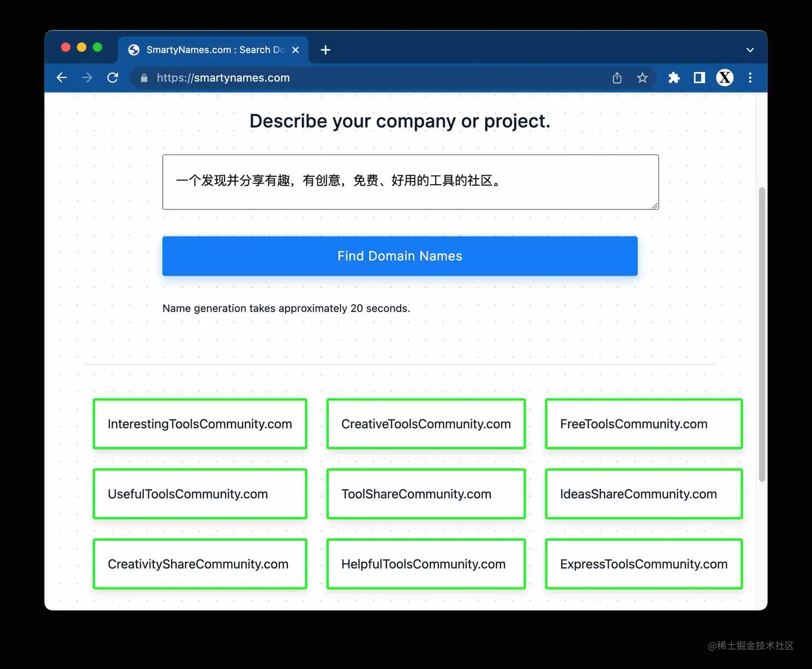This screenshot has height=669, width=812.
Task: Click inside the company description text box
Action: (x=410, y=181)
